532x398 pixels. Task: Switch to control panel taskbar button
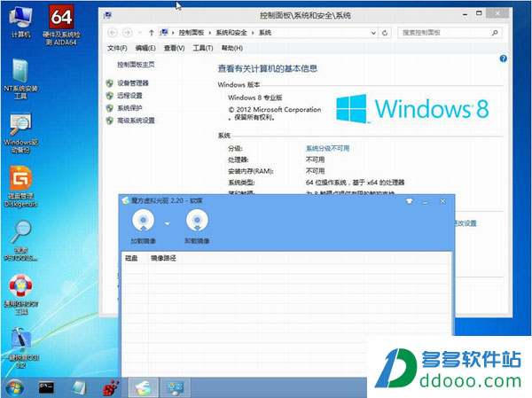tap(175, 388)
